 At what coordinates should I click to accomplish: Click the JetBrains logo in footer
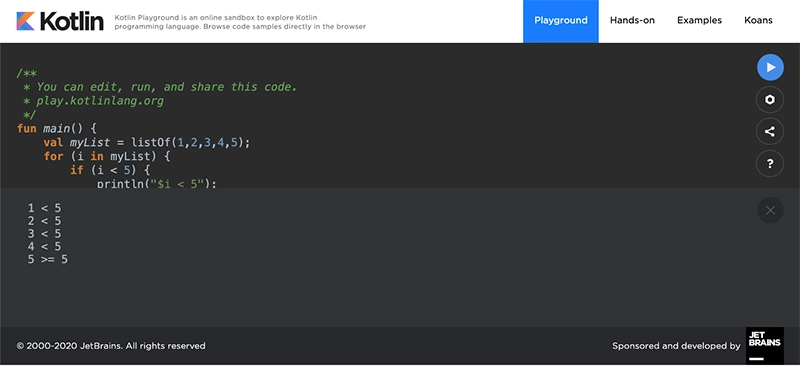coord(765,345)
